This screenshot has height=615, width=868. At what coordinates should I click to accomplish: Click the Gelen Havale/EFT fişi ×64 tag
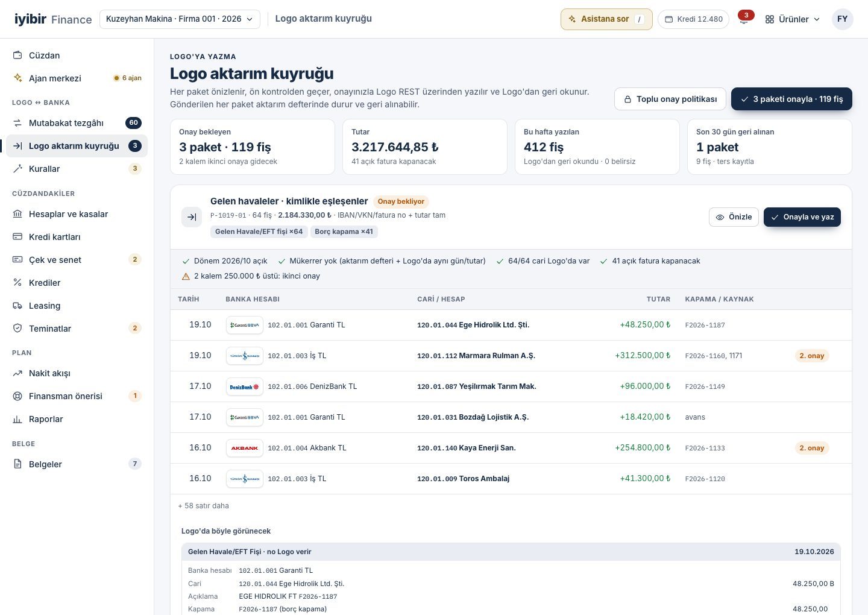coord(259,232)
